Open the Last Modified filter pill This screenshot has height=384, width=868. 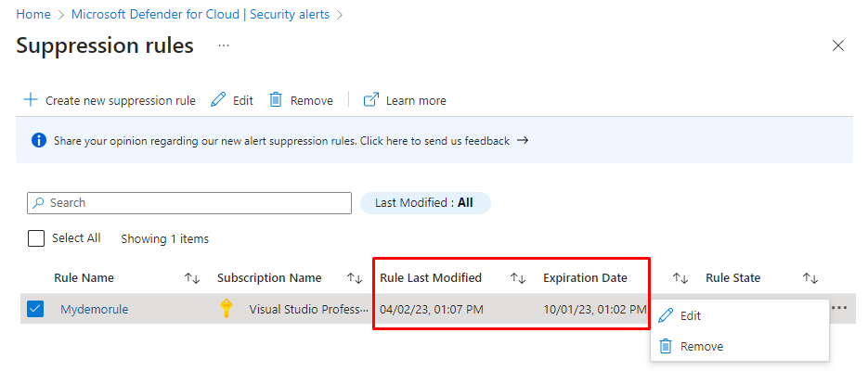[x=425, y=202]
